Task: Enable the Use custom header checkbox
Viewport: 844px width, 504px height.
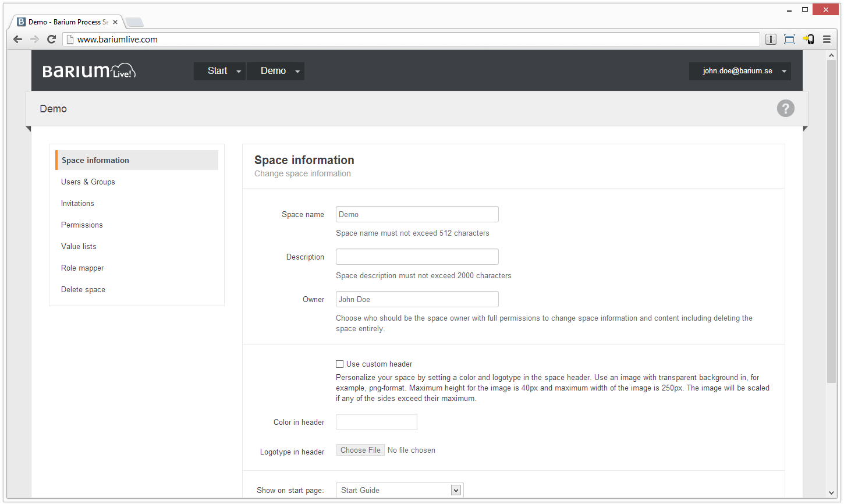Action: 339,364
